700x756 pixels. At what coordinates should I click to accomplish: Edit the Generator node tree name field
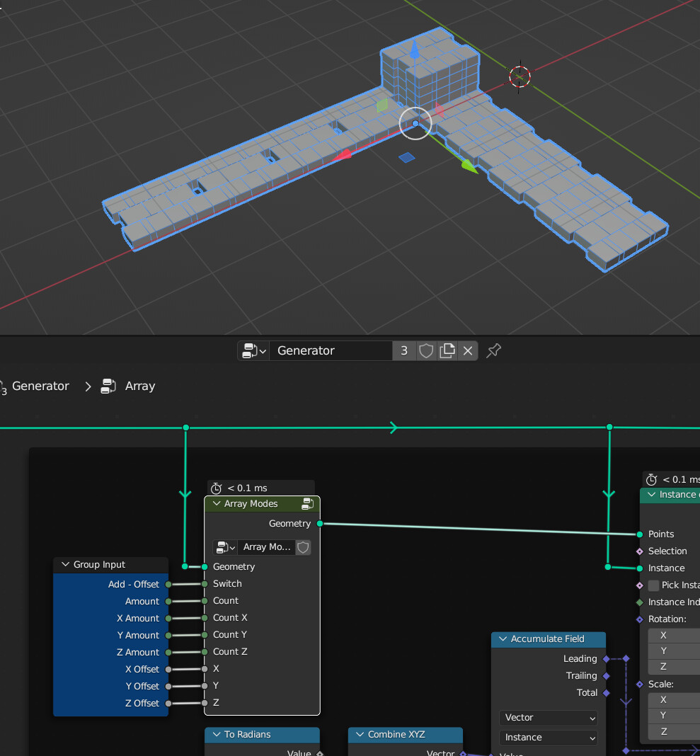[x=331, y=350]
